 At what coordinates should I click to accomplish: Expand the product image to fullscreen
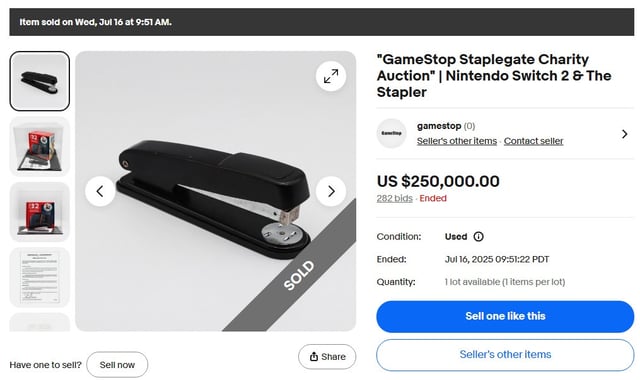pos(331,76)
